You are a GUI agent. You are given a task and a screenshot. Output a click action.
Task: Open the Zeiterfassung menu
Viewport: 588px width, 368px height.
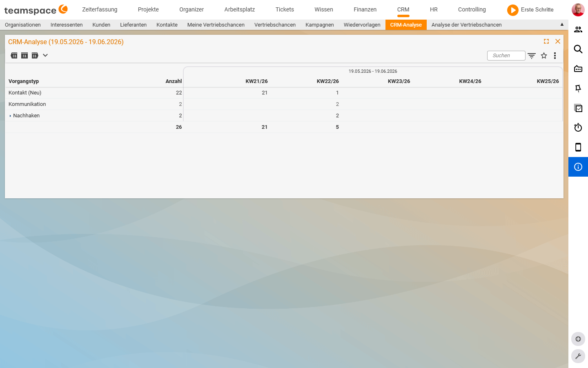(100, 9)
